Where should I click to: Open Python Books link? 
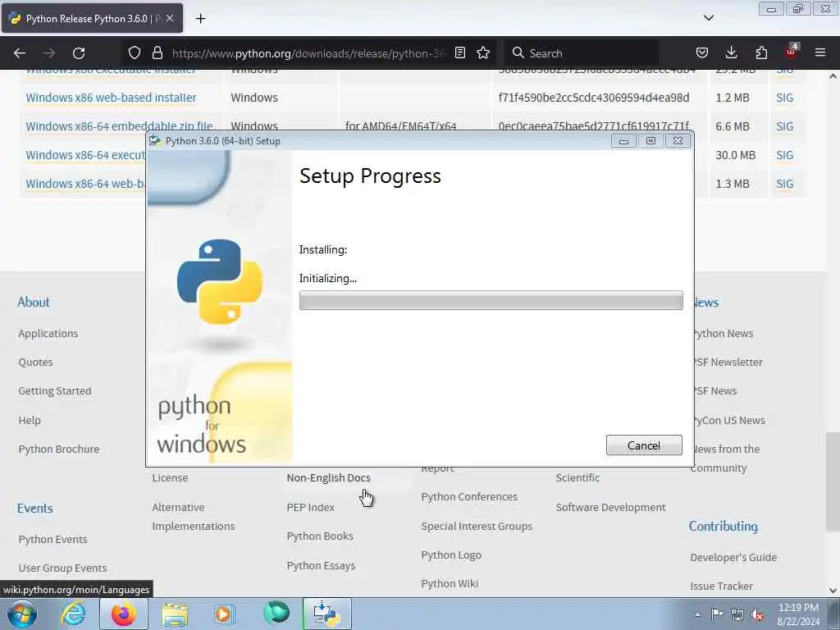[x=320, y=536]
